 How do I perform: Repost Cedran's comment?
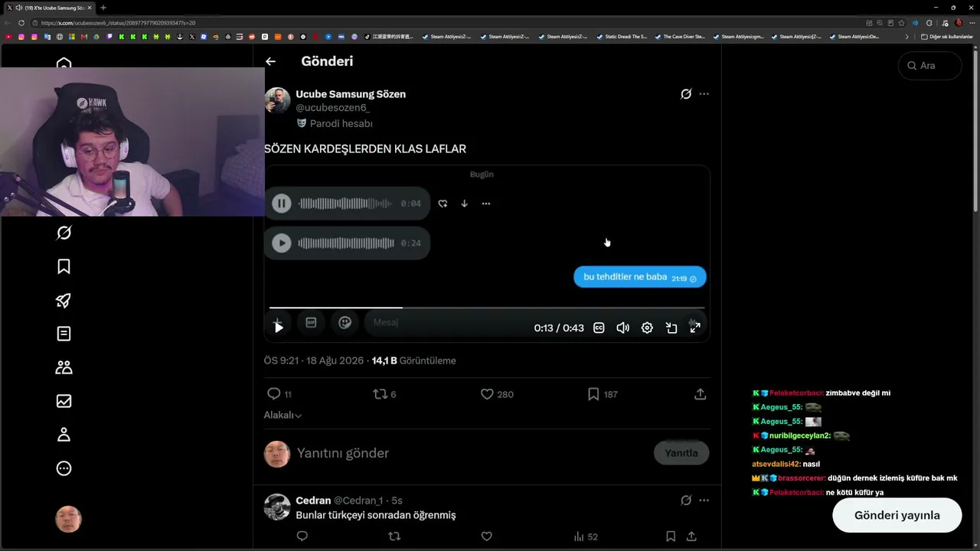394,536
